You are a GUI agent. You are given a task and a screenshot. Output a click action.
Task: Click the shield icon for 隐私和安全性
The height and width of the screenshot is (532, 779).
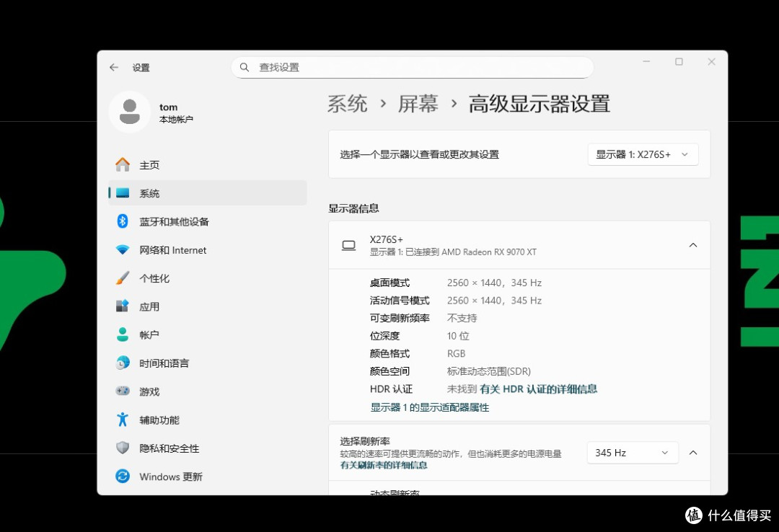(x=123, y=448)
